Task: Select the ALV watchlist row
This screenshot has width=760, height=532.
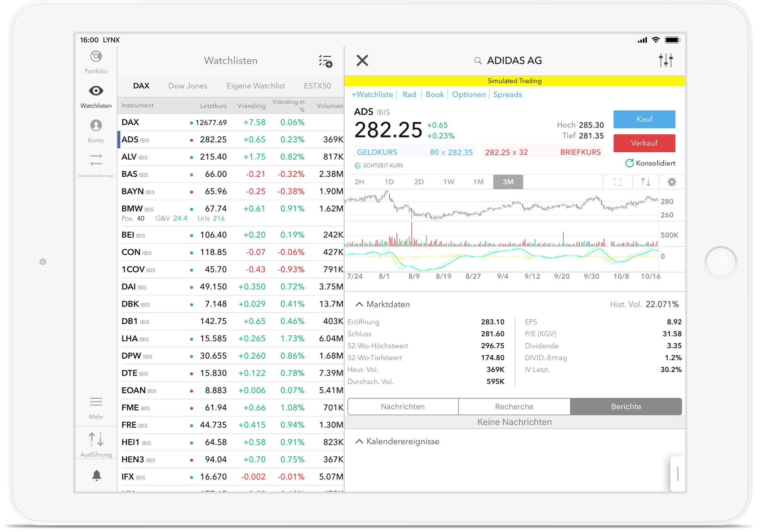Action: tap(231, 157)
